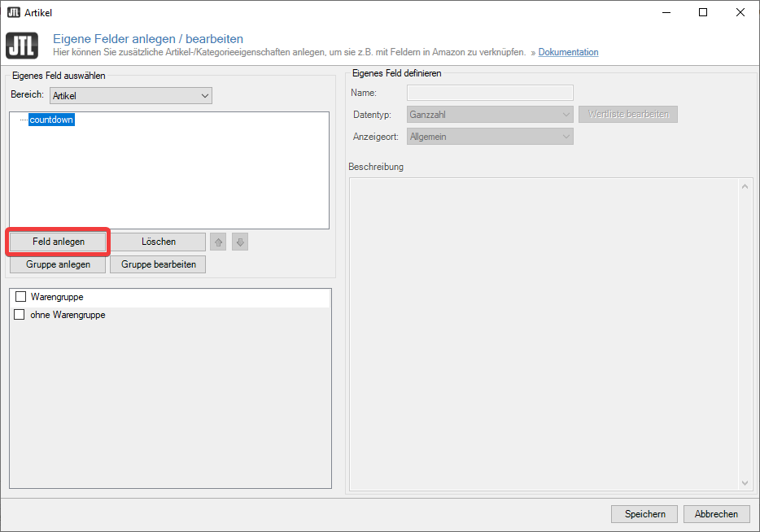Click the Löschen button

click(x=159, y=242)
